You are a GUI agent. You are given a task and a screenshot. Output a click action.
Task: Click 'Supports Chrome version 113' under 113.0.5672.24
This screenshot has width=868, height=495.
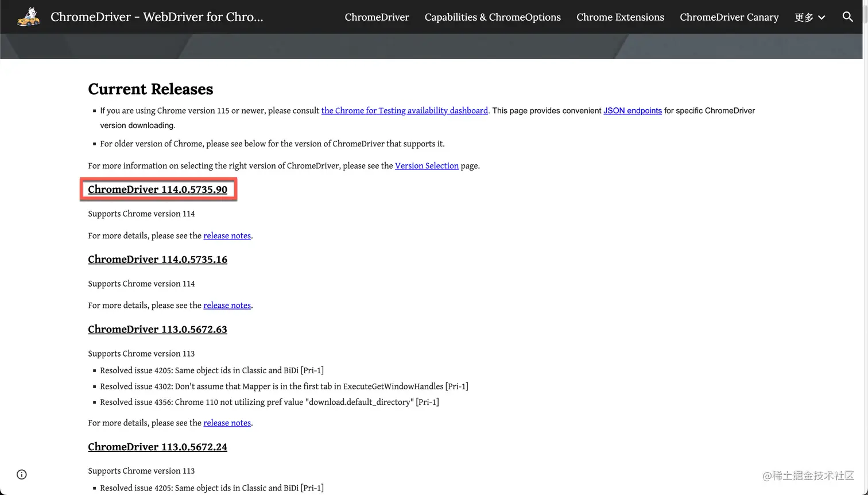[x=141, y=471]
